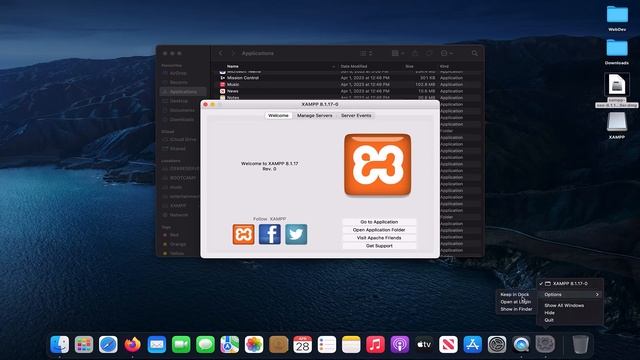Open Launchpad in the Dock
The width and height of the screenshot is (640, 360).
84,345
